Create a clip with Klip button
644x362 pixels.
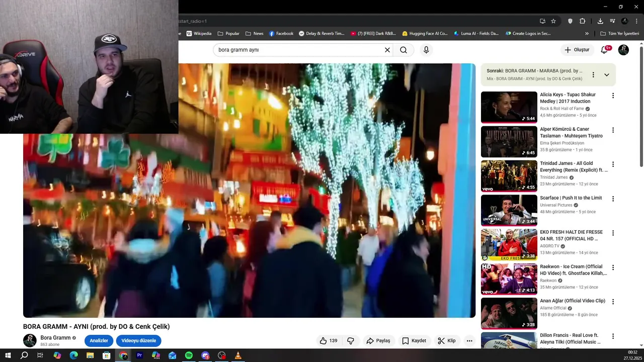click(x=447, y=341)
